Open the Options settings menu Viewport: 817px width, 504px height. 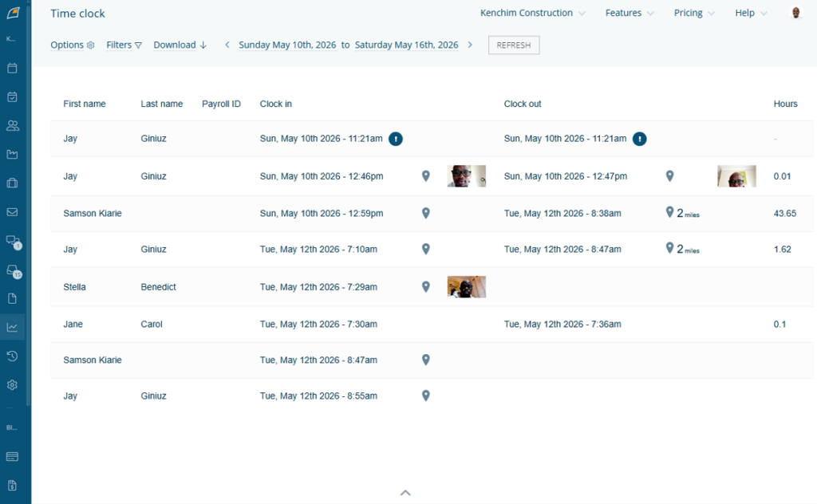(73, 45)
